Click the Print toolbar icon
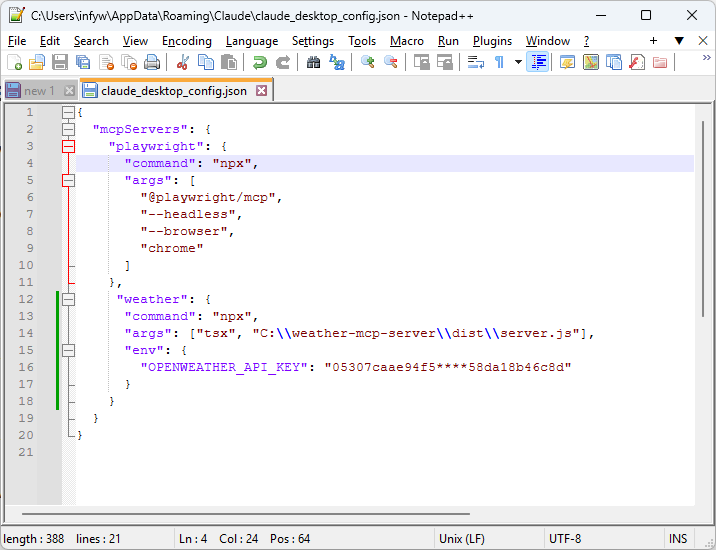 [x=152, y=62]
